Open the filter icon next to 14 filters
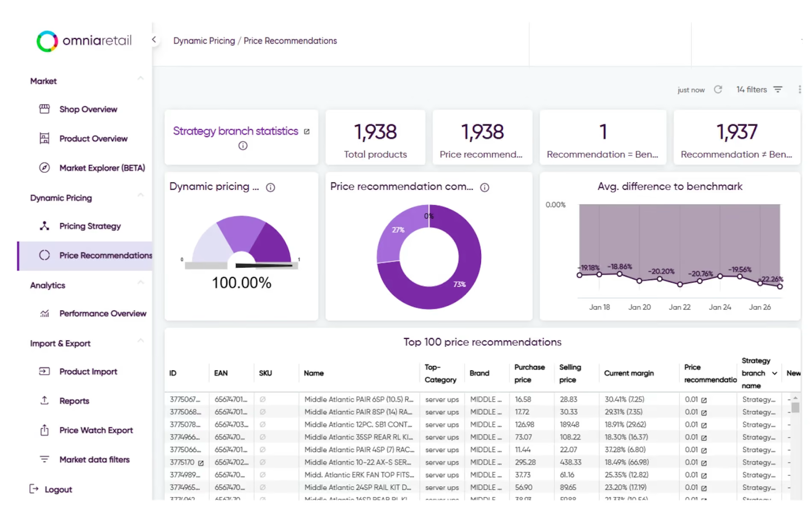Screen dimensions: 812x512 (778, 89)
